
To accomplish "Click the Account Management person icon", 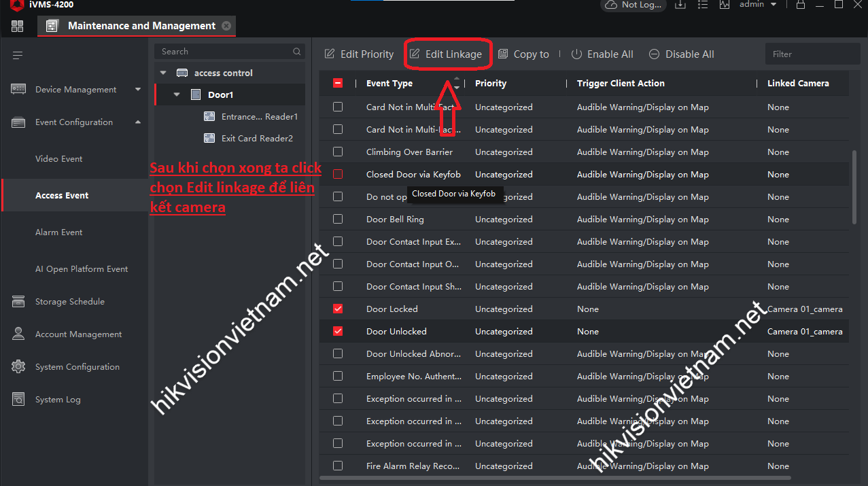I will pos(18,334).
